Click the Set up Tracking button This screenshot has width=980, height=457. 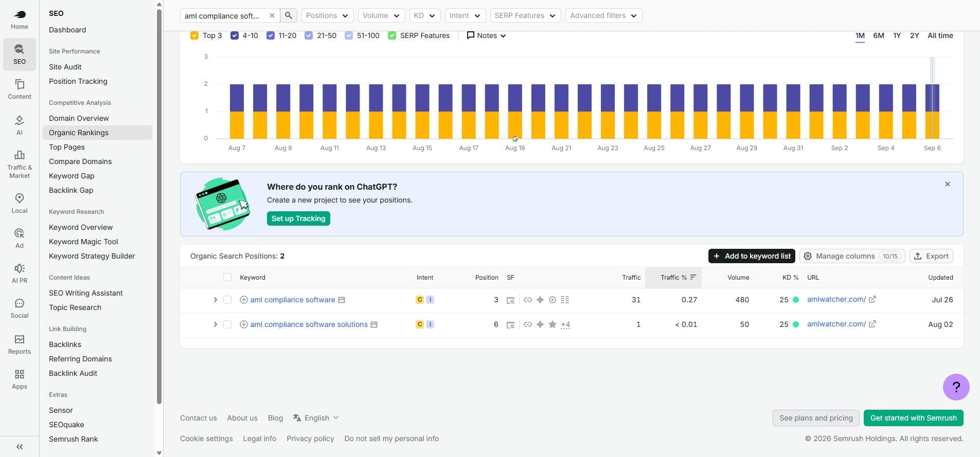tap(298, 218)
